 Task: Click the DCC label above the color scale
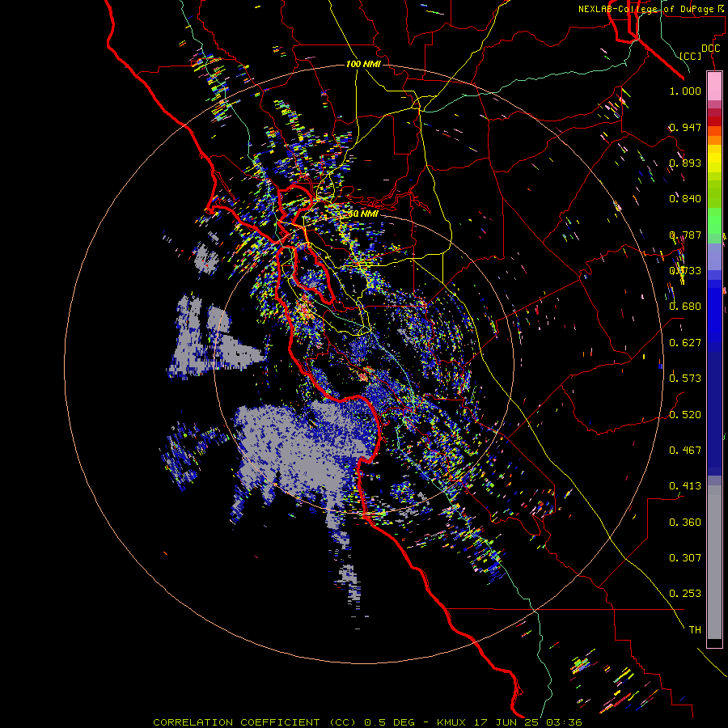710,49
